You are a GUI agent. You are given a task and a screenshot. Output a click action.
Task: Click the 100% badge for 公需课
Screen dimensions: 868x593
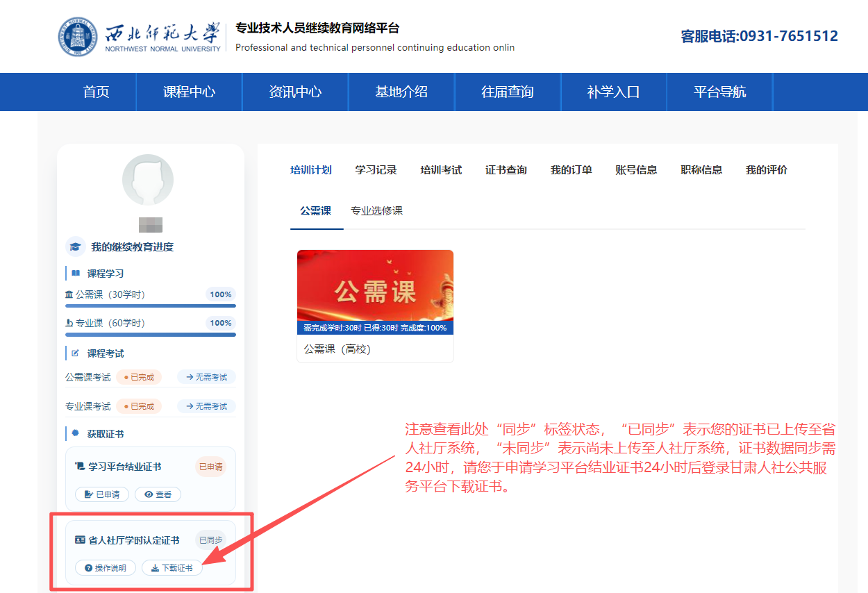[221, 294]
